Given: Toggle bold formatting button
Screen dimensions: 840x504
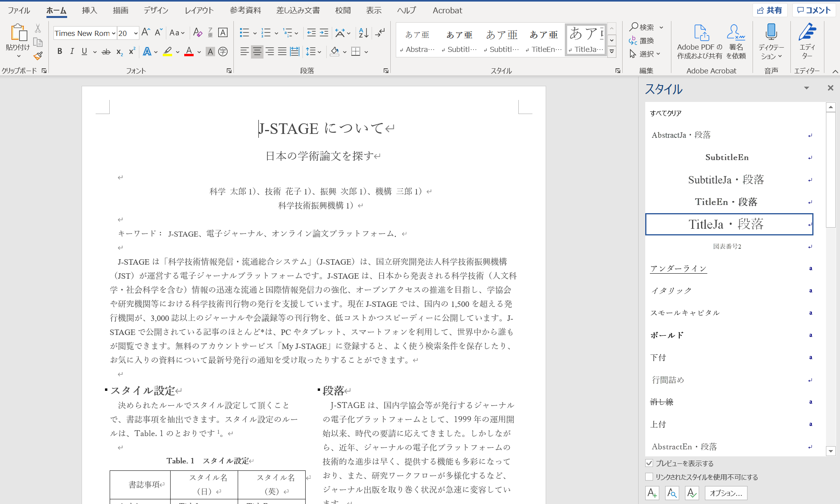Looking at the screenshot, I should point(60,52).
